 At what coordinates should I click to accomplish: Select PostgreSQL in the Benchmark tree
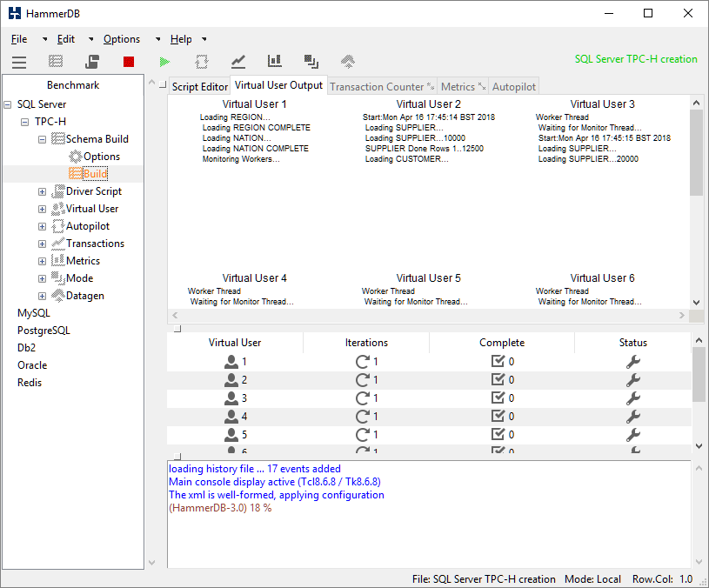(x=43, y=331)
